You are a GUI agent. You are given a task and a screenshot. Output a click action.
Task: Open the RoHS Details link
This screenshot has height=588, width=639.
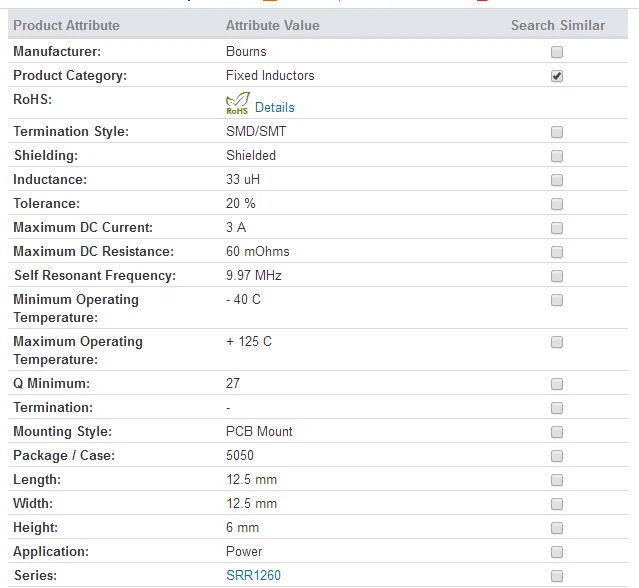tap(274, 107)
